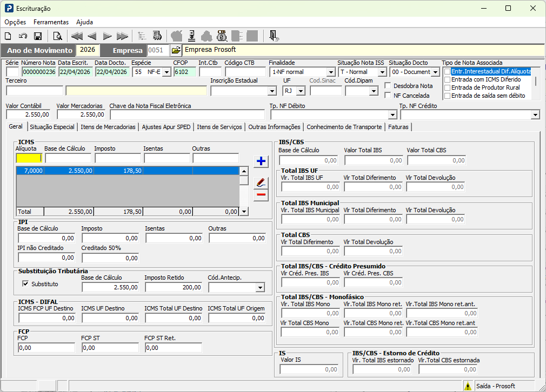Screen dimensions: 546x392
Task: Toggle Entr.Interestadual Dif.Alíquota checkbox
Action: (448, 72)
